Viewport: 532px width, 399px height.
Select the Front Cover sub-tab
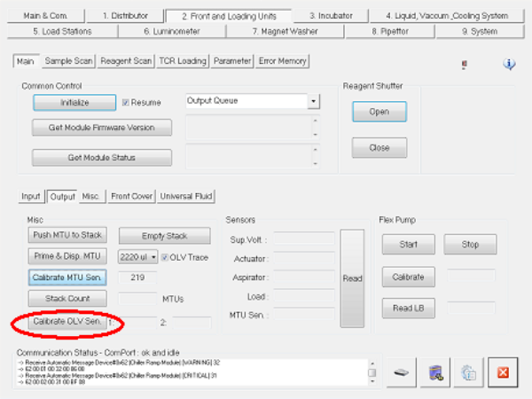click(129, 196)
